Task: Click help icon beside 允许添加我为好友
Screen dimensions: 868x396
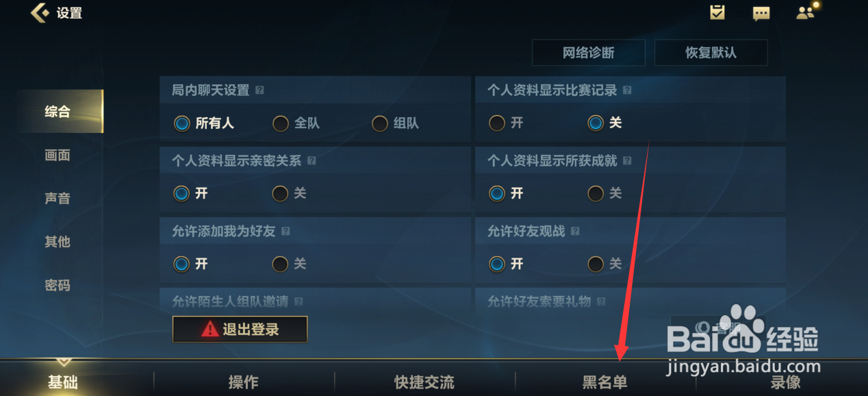Action: (x=285, y=232)
